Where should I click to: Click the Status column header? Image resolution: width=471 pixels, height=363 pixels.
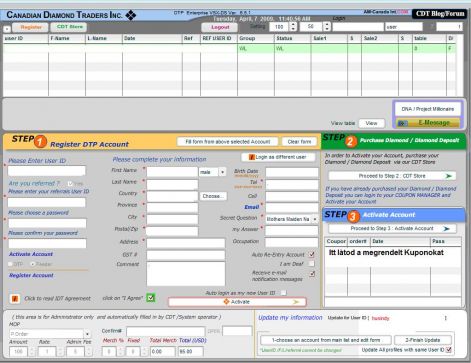pos(293,38)
